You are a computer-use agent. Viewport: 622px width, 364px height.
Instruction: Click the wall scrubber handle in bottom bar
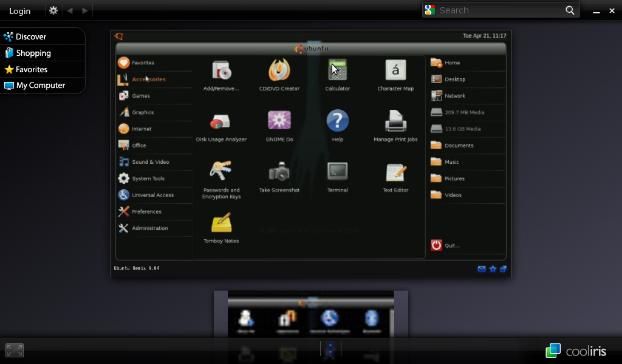coord(330,349)
